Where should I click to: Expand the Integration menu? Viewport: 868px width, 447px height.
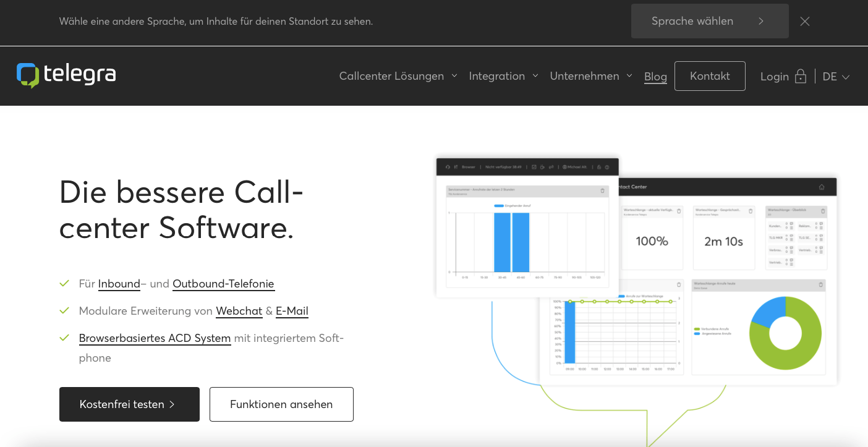[x=503, y=76]
